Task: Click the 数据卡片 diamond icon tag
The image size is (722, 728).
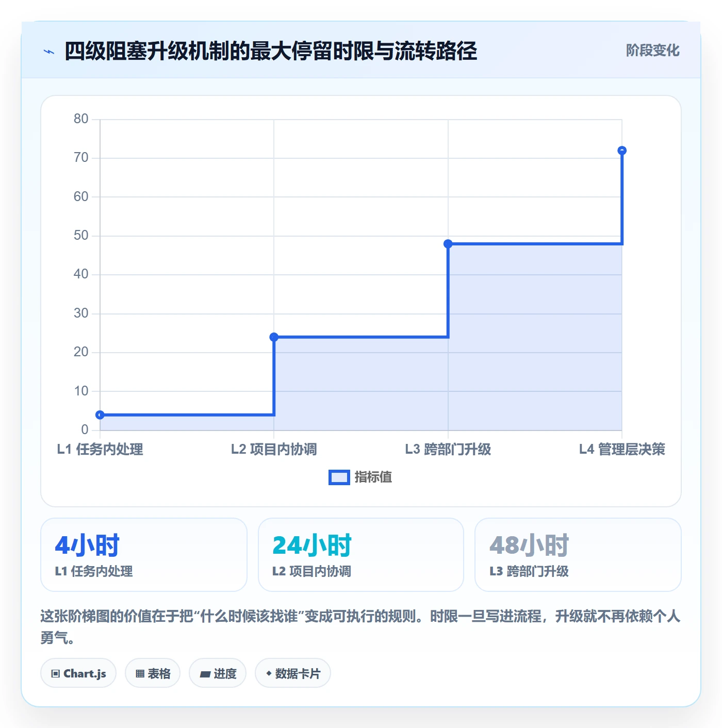Action: click(293, 673)
